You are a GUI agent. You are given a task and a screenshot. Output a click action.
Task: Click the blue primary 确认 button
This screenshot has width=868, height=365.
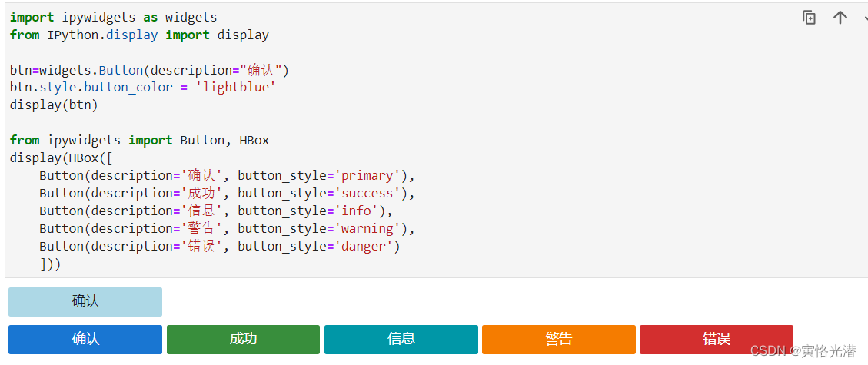(x=85, y=340)
